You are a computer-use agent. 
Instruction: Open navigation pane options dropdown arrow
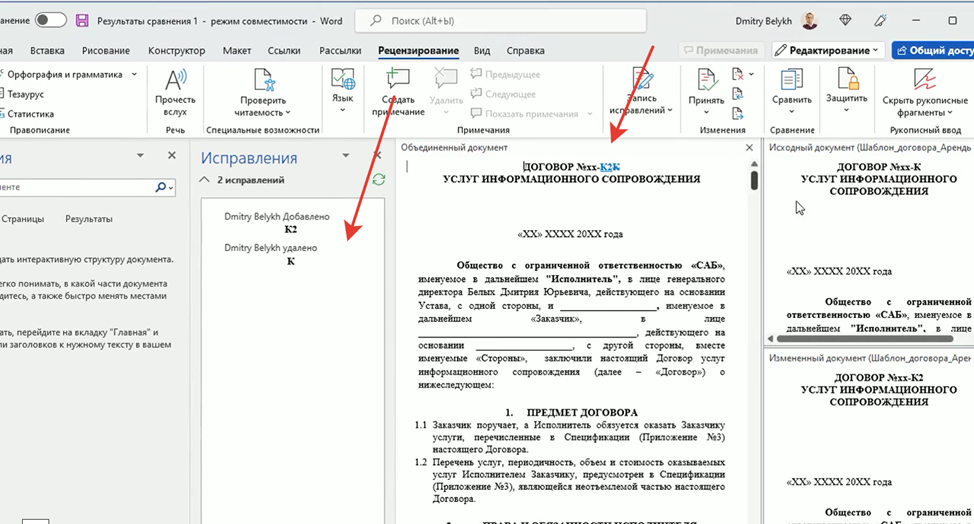coord(140,155)
